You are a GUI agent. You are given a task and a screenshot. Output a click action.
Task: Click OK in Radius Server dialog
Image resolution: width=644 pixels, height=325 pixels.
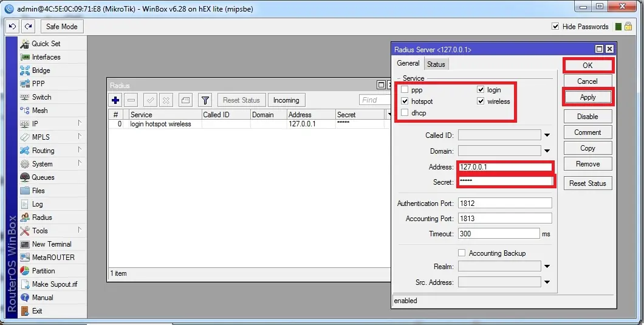(x=587, y=66)
